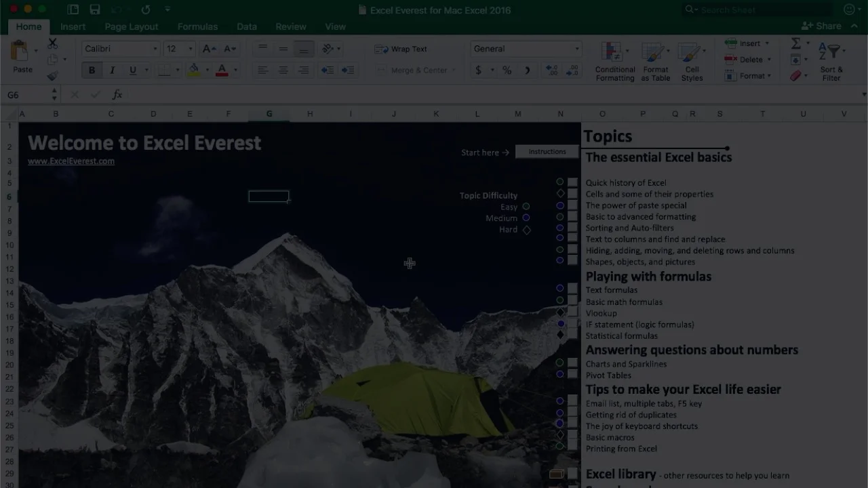Toggle Italic formatting
Viewport: 868px width, 488px height.
(112, 70)
